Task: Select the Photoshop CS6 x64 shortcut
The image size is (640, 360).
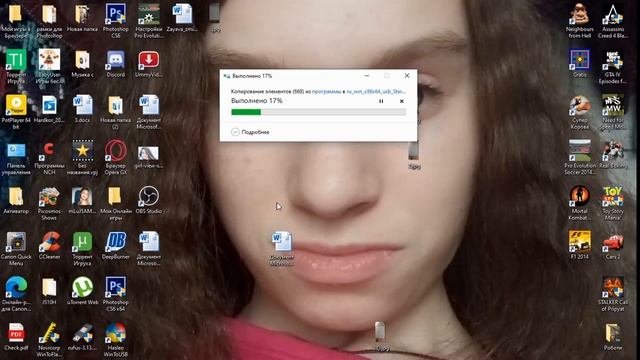Action: pos(116,293)
